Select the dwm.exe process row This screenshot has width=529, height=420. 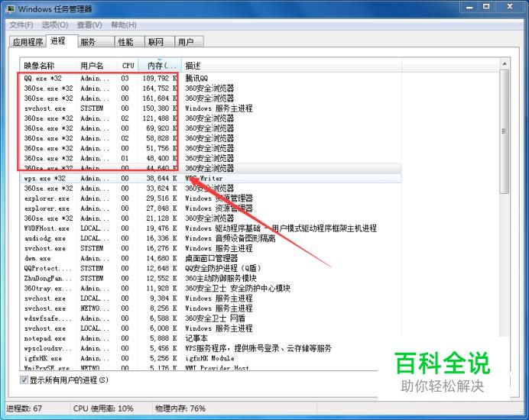pos(211,258)
